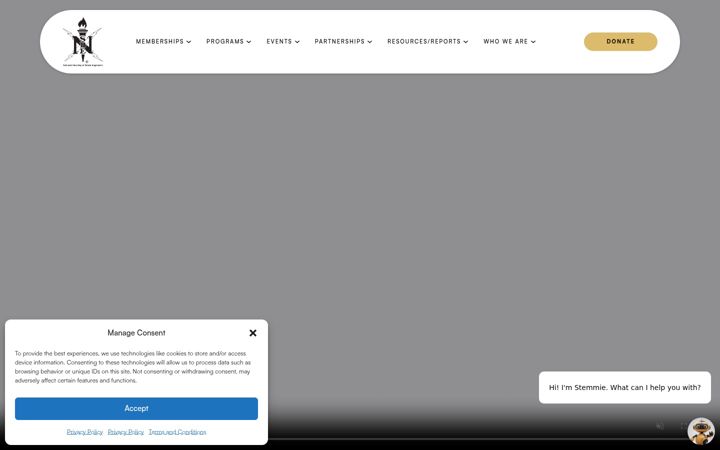
Task: Expand the Resources/Reports chevron arrow
Action: (466, 42)
